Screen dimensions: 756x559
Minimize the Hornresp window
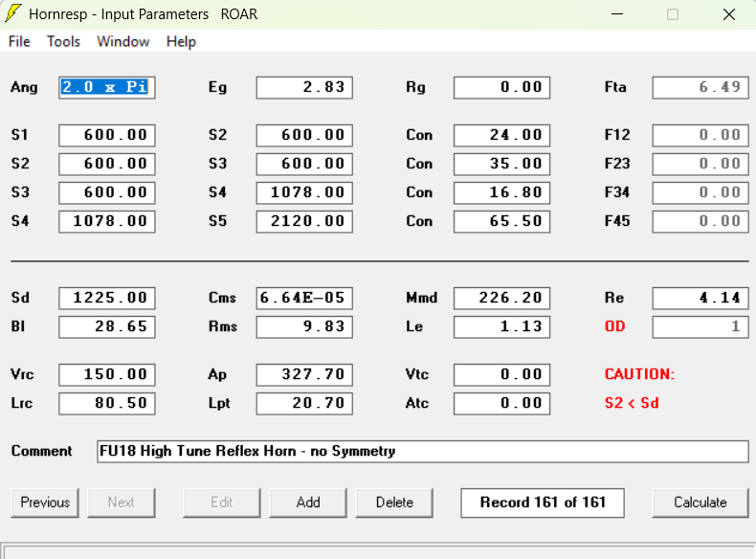(x=617, y=14)
